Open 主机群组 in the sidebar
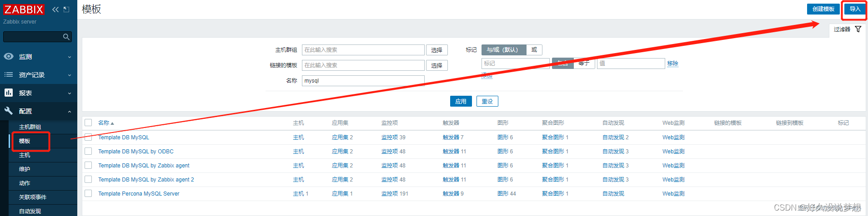868x216 pixels. pyautogui.click(x=30, y=127)
